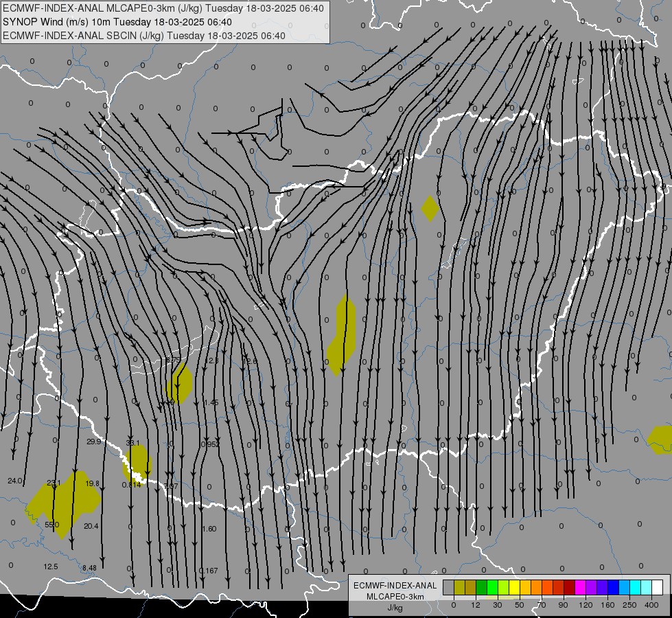The image size is (672, 618).
Task: Click the legend scale value 50
Action: coord(520,605)
